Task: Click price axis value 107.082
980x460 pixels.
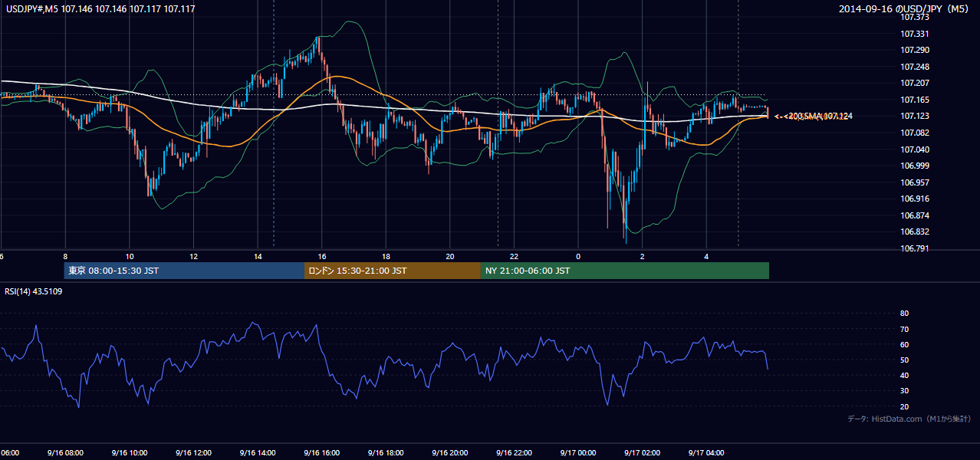Action: pyautogui.click(x=915, y=133)
